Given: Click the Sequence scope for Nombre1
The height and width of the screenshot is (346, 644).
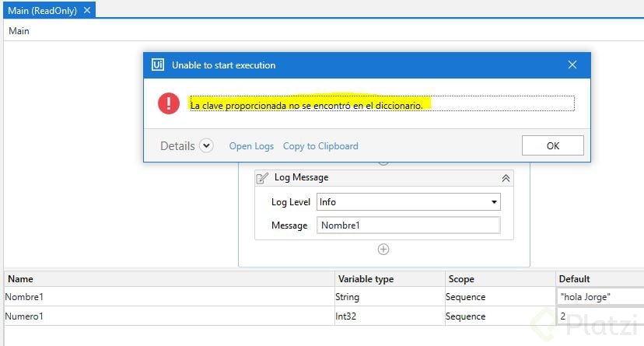Looking at the screenshot, I should 500,297.
